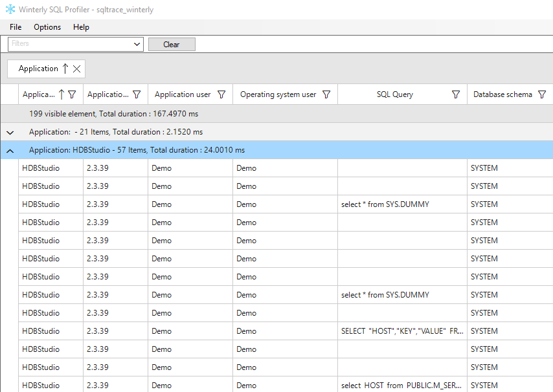Expand the empty Application group with 21 items
Screen dimensions: 553x392
pyautogui.click(x=10, y=133)
